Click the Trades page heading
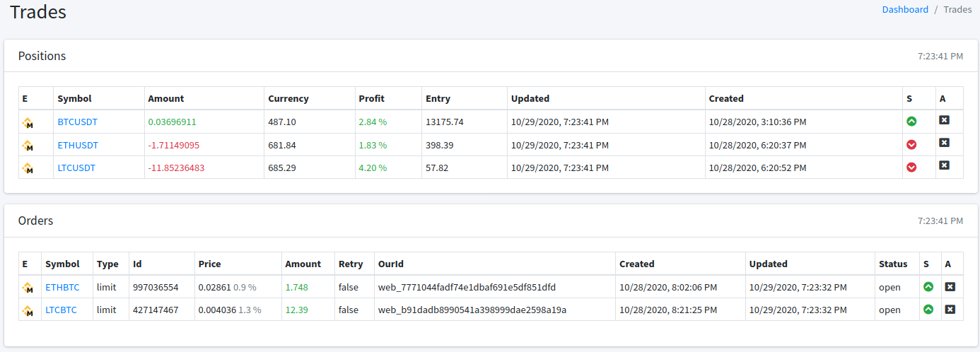The height and width of the screenshot is (352, 980). coord(38,12)
